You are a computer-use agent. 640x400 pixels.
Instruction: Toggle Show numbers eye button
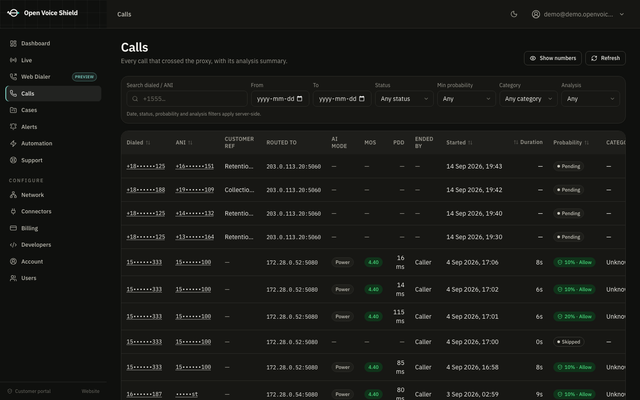coord(553,58)
